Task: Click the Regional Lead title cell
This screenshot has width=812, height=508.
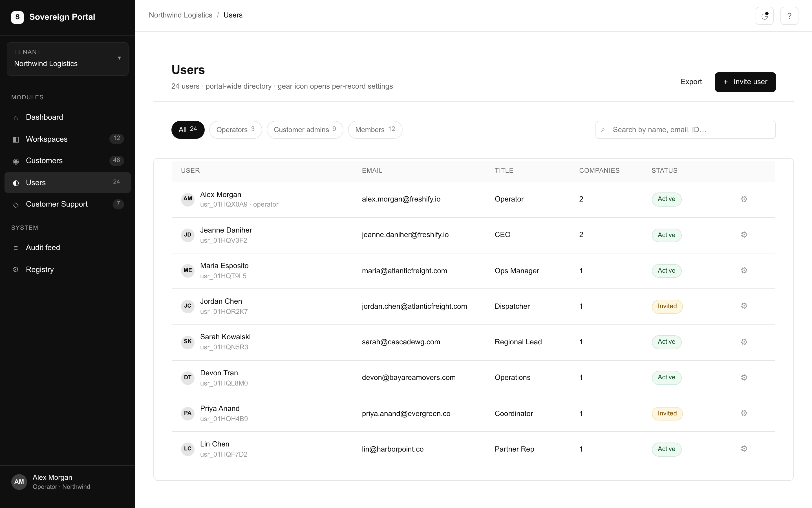Action: (518, 342)
